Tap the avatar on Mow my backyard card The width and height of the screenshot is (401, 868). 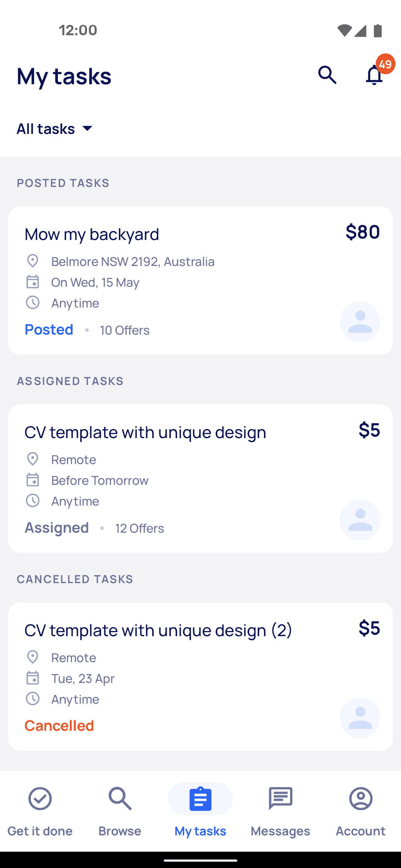(x=360, y=322)
